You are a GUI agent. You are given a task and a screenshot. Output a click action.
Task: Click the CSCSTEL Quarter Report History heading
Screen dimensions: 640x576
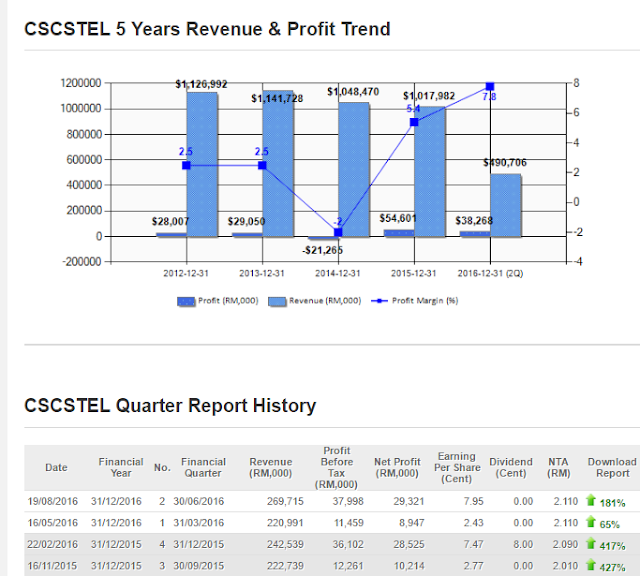click(x=170, y=406)
